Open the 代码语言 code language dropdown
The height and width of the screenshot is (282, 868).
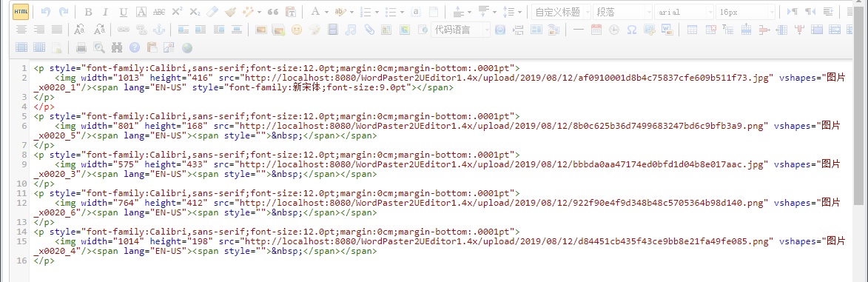(460, 30)
